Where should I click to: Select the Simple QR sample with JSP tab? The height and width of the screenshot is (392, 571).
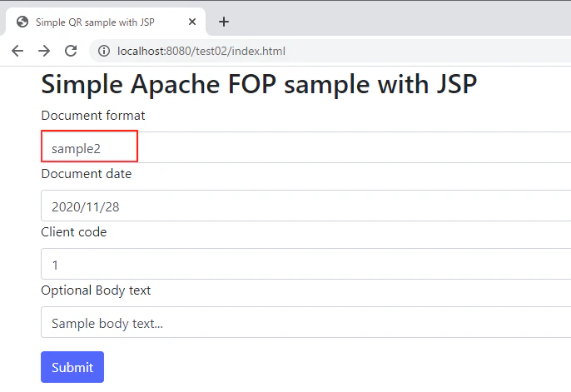click(106, 22)
